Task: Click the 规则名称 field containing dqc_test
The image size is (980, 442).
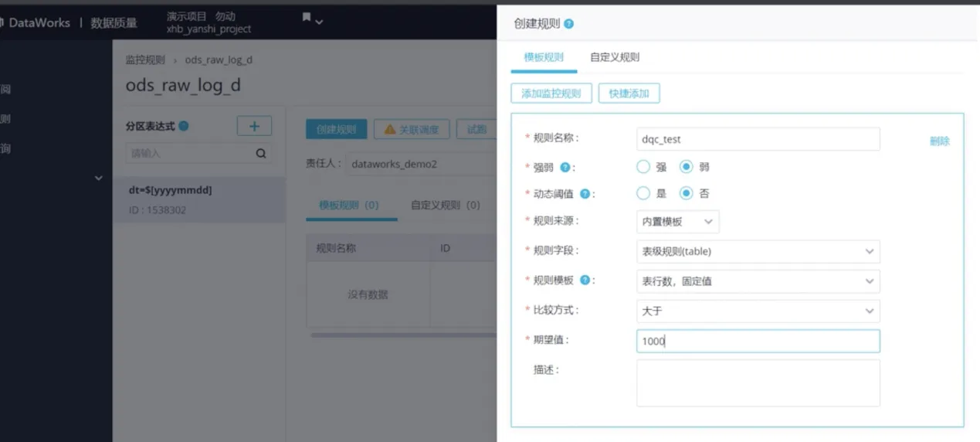Action: click(x=758, y=139)
